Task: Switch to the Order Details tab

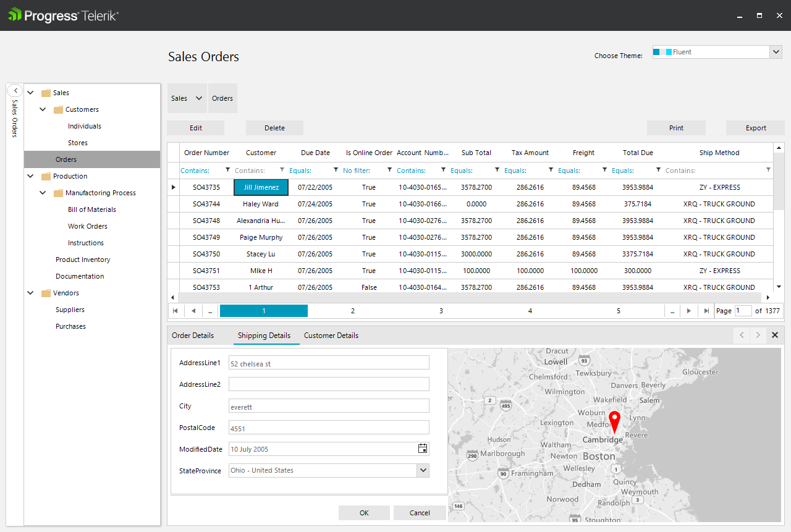Action: pos(192,335)
